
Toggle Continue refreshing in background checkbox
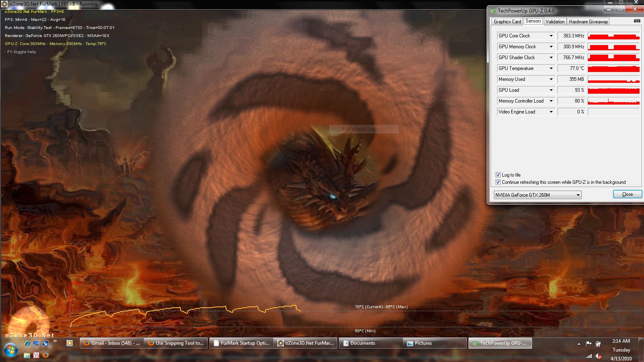click(x=498, y=182)
